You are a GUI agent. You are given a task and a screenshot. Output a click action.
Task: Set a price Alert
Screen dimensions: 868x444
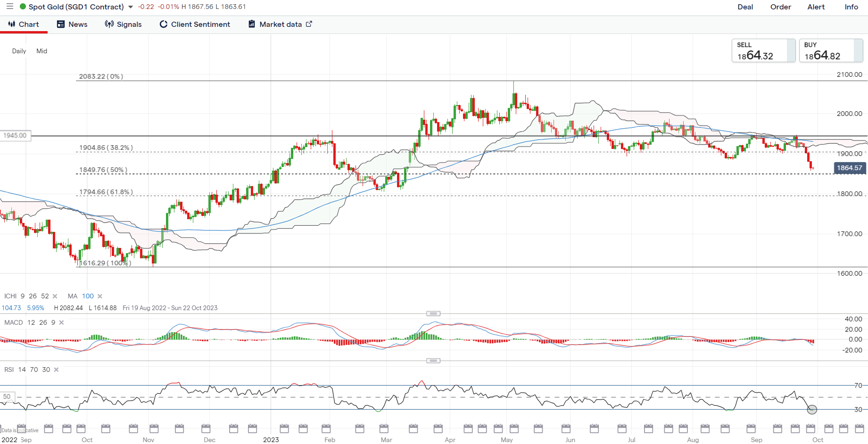pyautogui.click(x=816, y=7)
